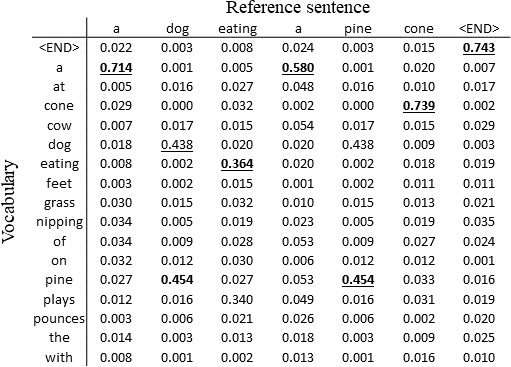Select the underlined 0.454 in pine column
511x367 pixels.
(x=358, y=280)
